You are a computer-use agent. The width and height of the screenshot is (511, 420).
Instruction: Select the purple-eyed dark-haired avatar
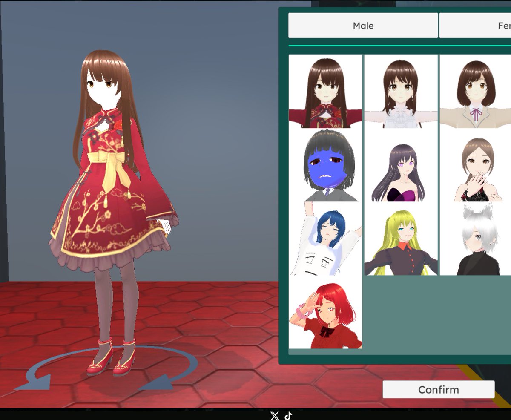click(401, 165)
